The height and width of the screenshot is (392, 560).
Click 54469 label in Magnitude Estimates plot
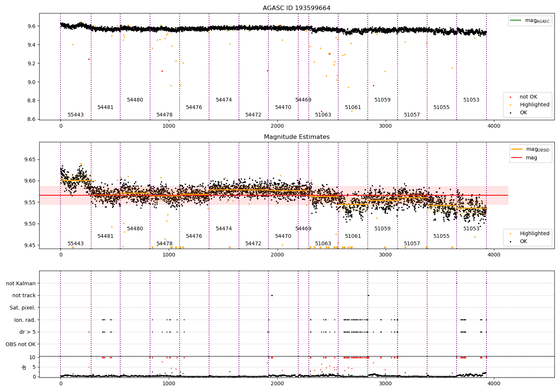303,229
